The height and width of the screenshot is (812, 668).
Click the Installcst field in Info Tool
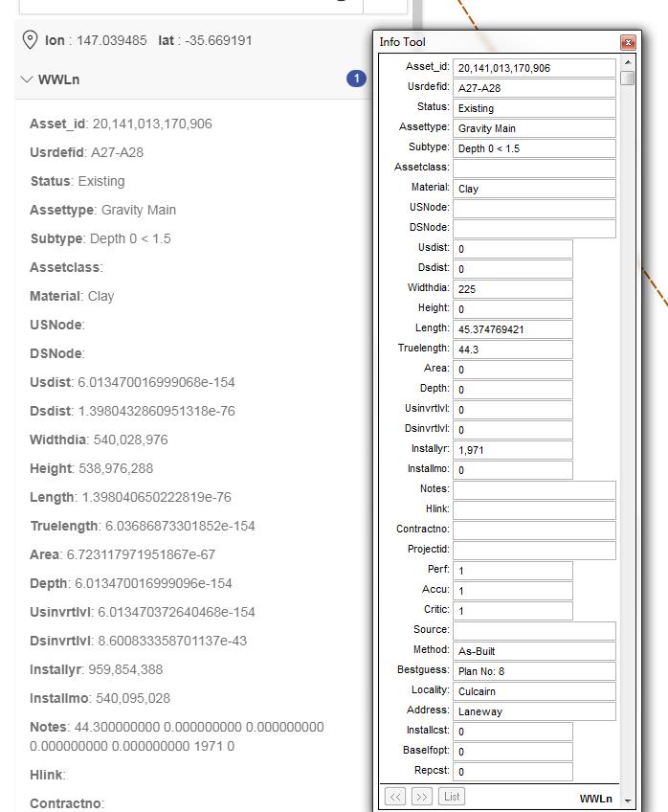pyautogui.click(x=513, y=732)
